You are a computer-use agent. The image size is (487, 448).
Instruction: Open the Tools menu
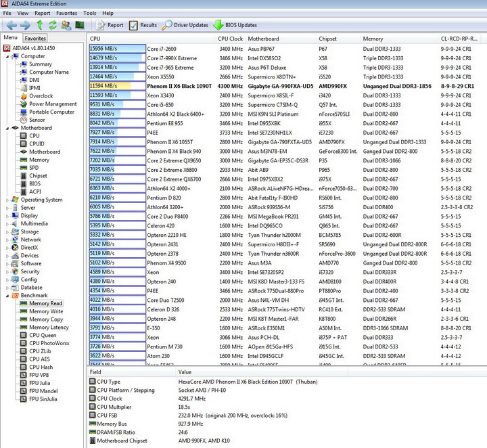tap(89, 13)
